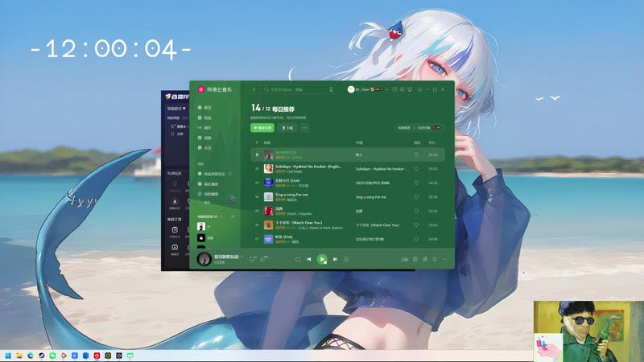This screenshot has width=644, height=362.
Task: Open the play queue list icon
Action: pos(346,259)
